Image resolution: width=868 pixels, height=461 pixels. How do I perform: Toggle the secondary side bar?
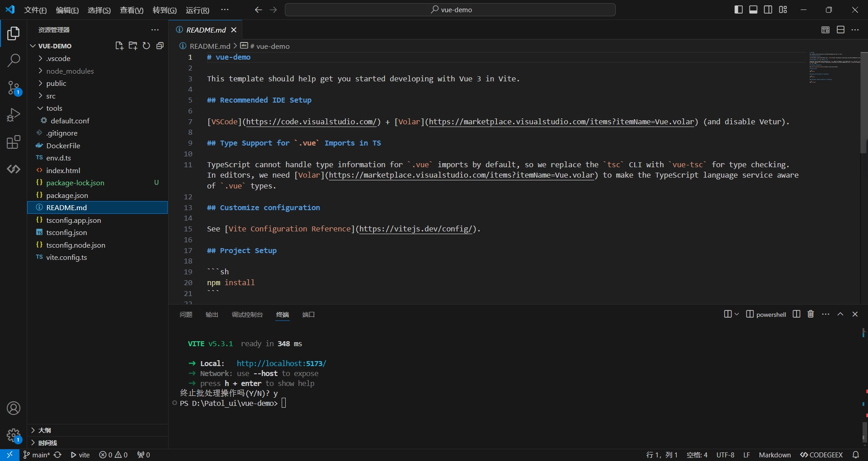point(768,9)
